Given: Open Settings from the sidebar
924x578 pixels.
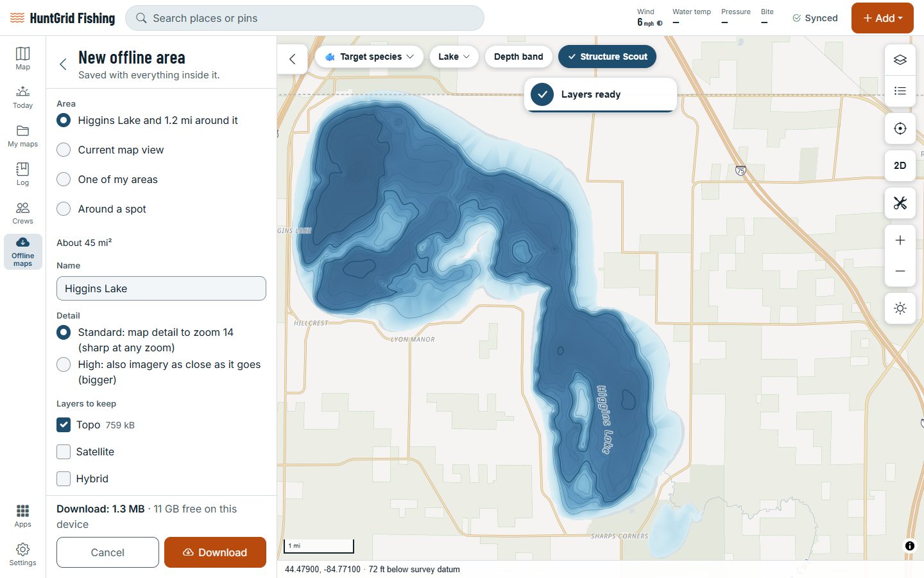Looking at the screenshot, I should [22, 554].
